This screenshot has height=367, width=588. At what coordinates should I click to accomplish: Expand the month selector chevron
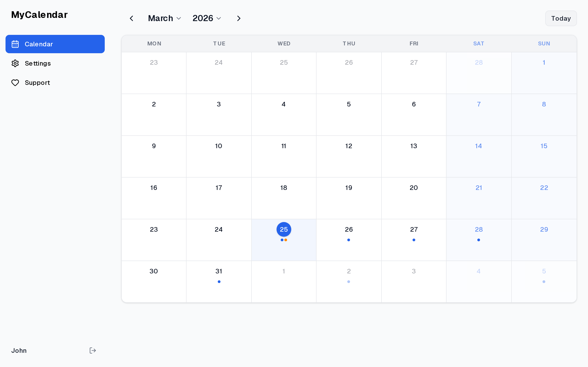click(179, 18)
